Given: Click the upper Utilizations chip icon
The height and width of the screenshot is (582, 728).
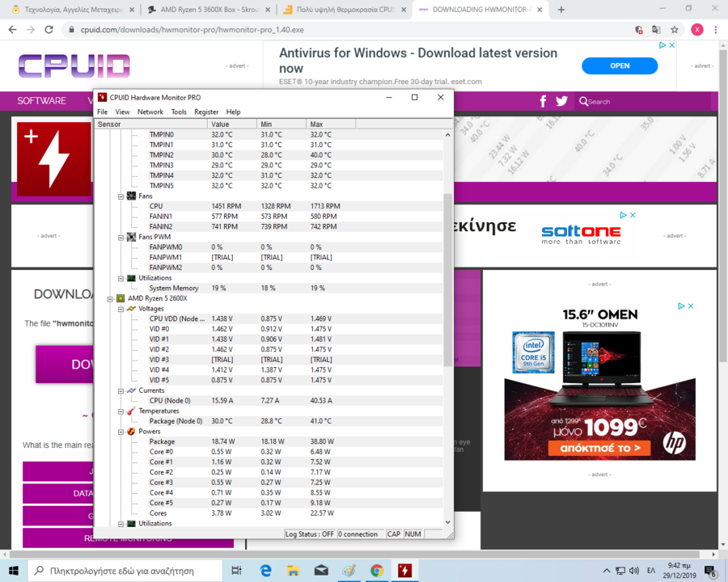Looking at the screenshot, I should coord(131,277).
